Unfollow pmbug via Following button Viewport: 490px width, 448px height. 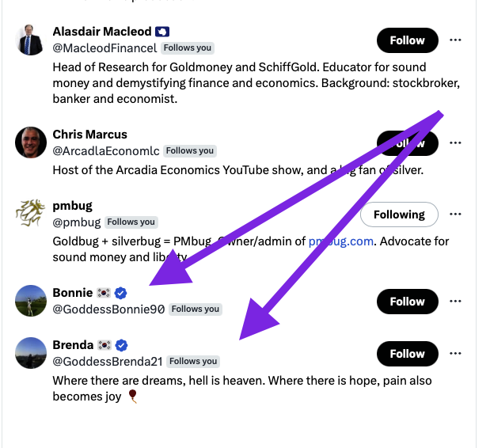click(x=399, y=215)
